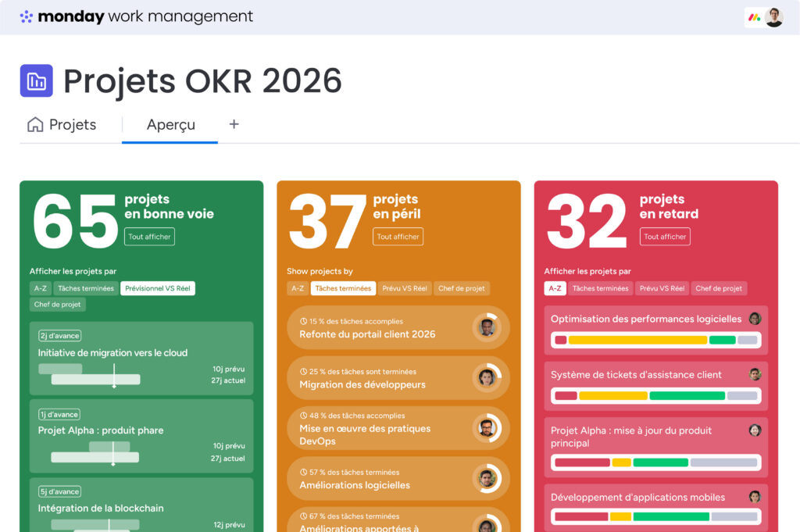This screenshot has height=532, width=800.
Task: Click Développement d'applications mobiles progress bar
Action: pos(656,516)
